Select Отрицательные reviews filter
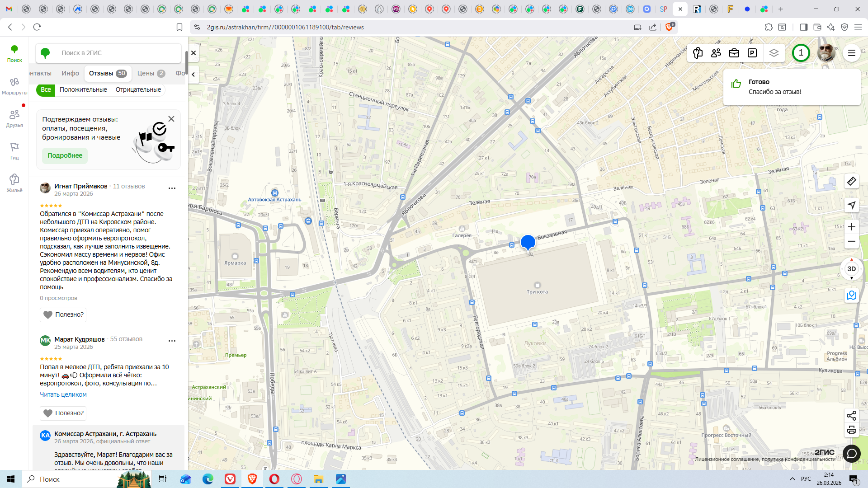Viewport: 868px width, 488px height. (138, 90)
